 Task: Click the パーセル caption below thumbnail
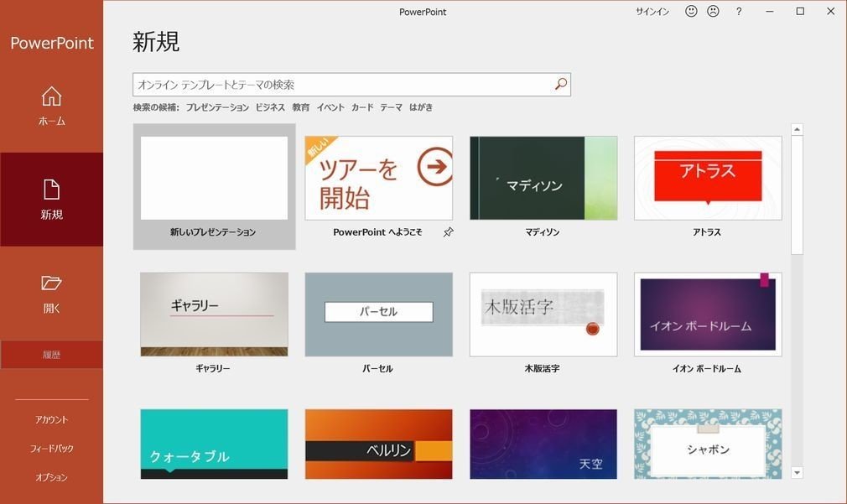point(377,368)
